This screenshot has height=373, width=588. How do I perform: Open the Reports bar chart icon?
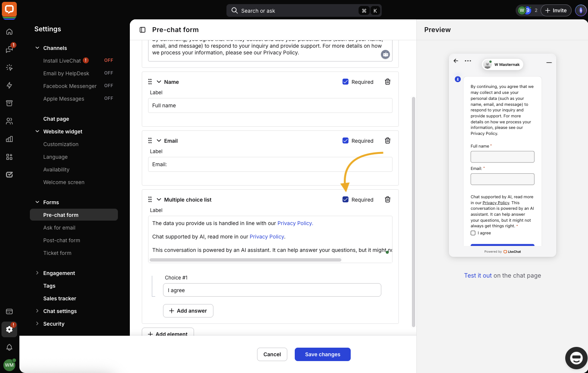click(9, 139)
